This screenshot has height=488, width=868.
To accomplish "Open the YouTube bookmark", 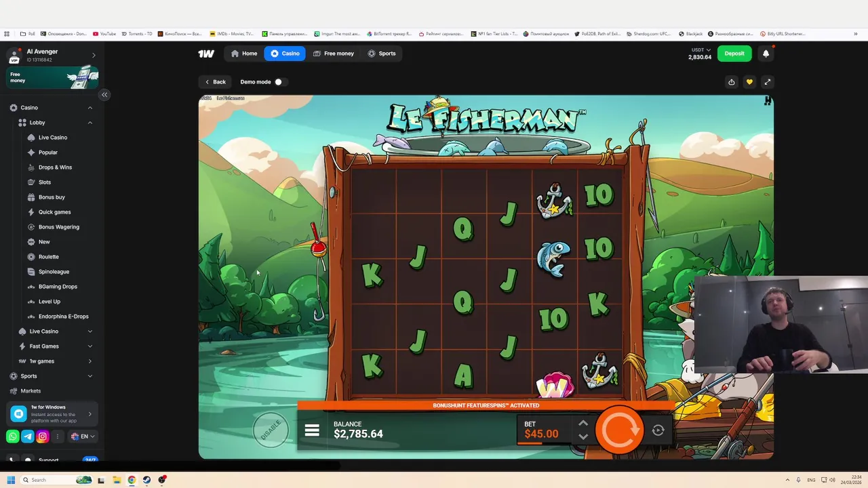I will click(104, 34).
